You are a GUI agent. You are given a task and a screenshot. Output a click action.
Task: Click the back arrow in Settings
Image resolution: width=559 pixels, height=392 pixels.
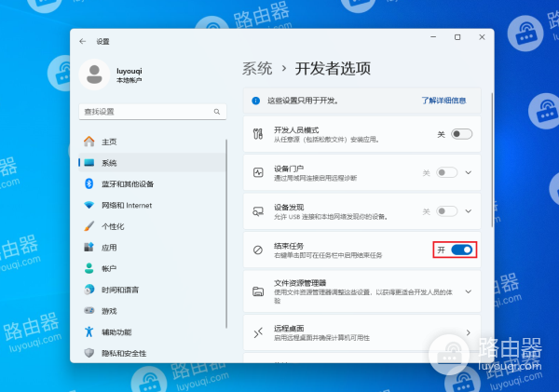83,41
